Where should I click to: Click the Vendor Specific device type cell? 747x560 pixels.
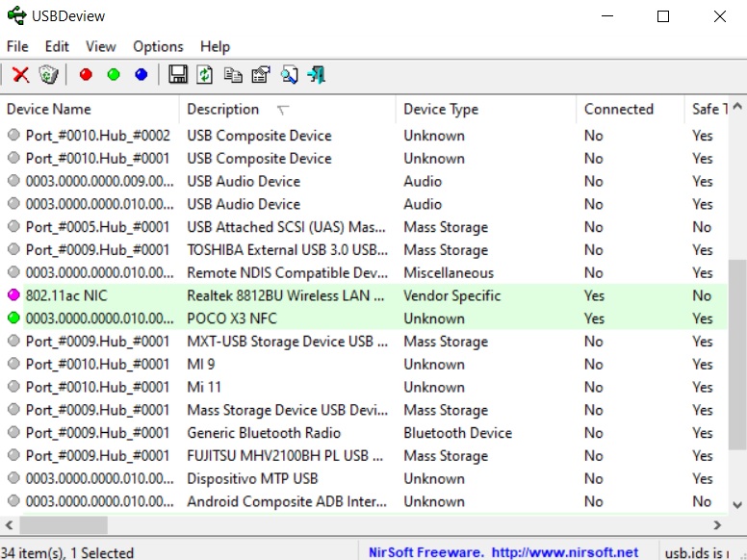[x=451, y=295]
